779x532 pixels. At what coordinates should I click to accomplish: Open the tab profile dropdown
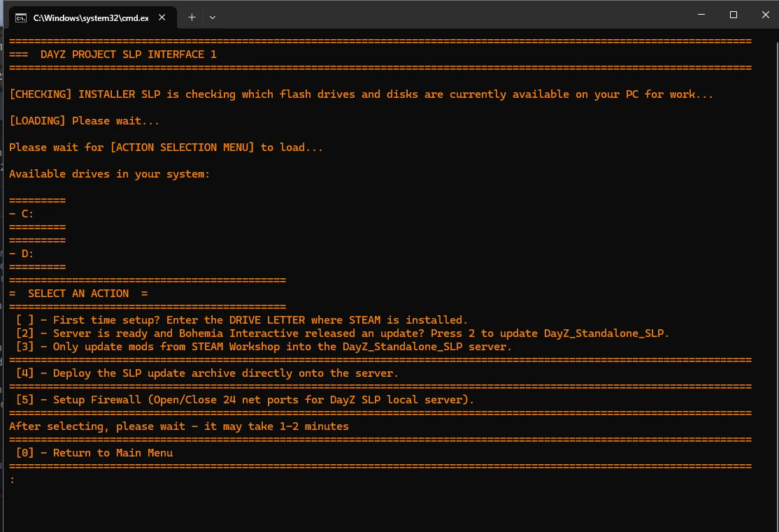(x=213, y=17)
